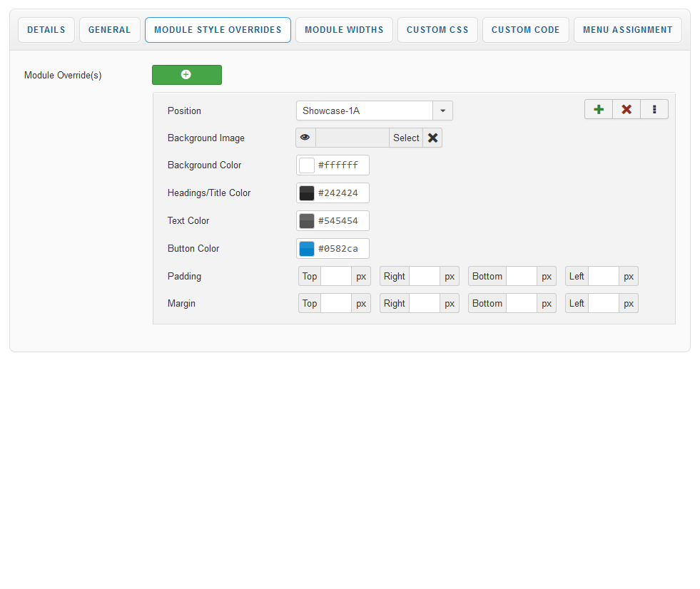The image size is (700, 589).
Task: Remove override with the red X icon
Action: (627, 109)
